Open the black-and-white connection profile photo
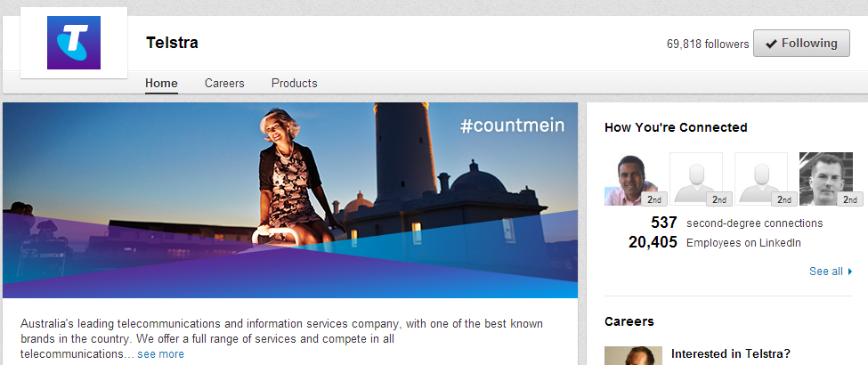This screenshot has width=868, height=365. tap(826, 179)
